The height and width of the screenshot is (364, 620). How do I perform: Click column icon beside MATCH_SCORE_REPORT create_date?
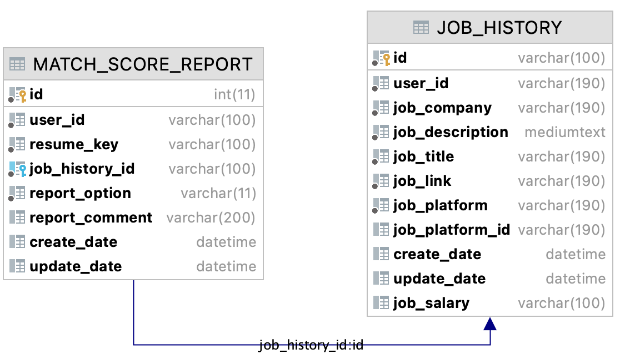pyautogui.click(x=17, y=241)
